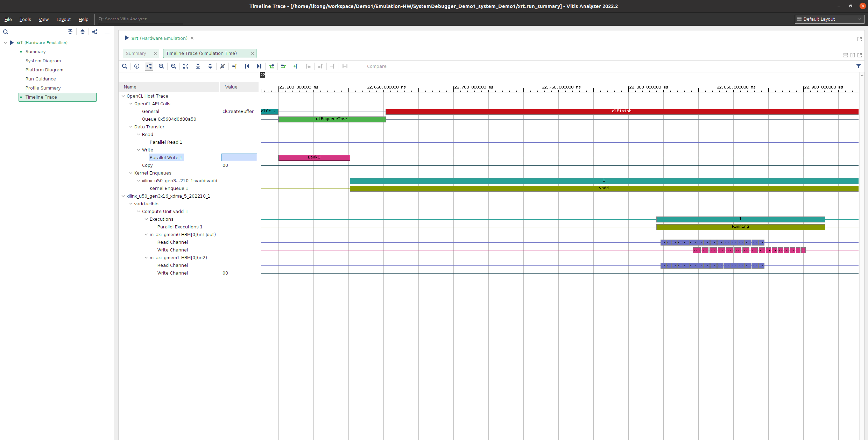
Task: Open the Layout menu
Action: point(64,19)
